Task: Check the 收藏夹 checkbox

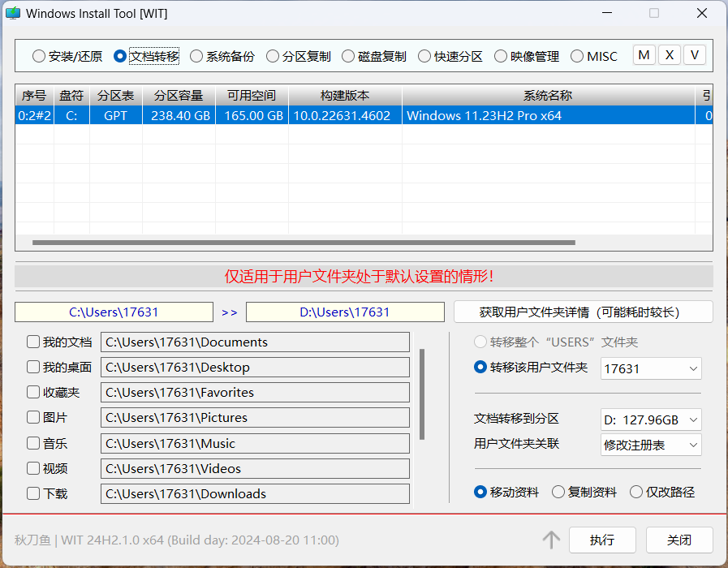Action: (x=33, y=392)
